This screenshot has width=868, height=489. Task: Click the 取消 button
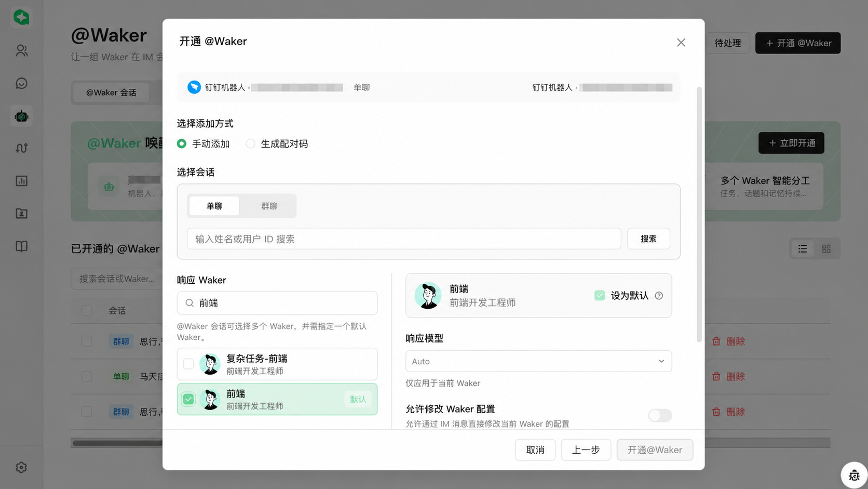click(535, 450)
